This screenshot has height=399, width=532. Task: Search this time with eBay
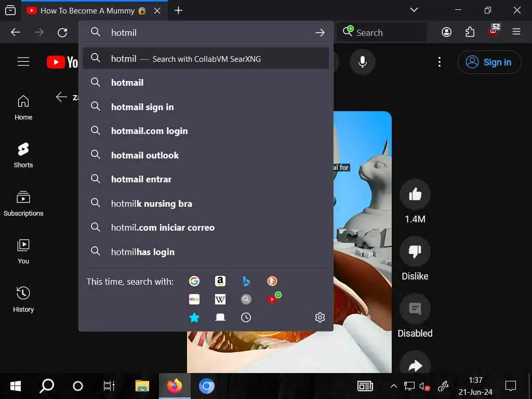tap(194, 299)
